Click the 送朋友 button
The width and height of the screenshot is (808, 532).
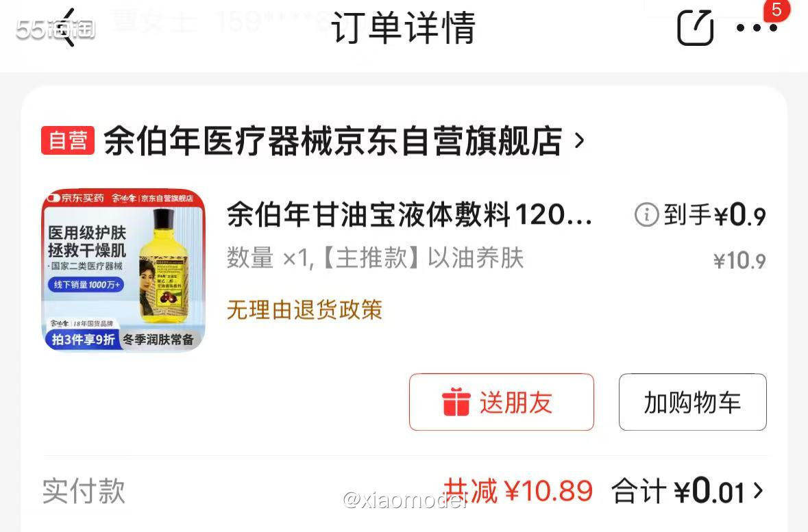[502, 402]
